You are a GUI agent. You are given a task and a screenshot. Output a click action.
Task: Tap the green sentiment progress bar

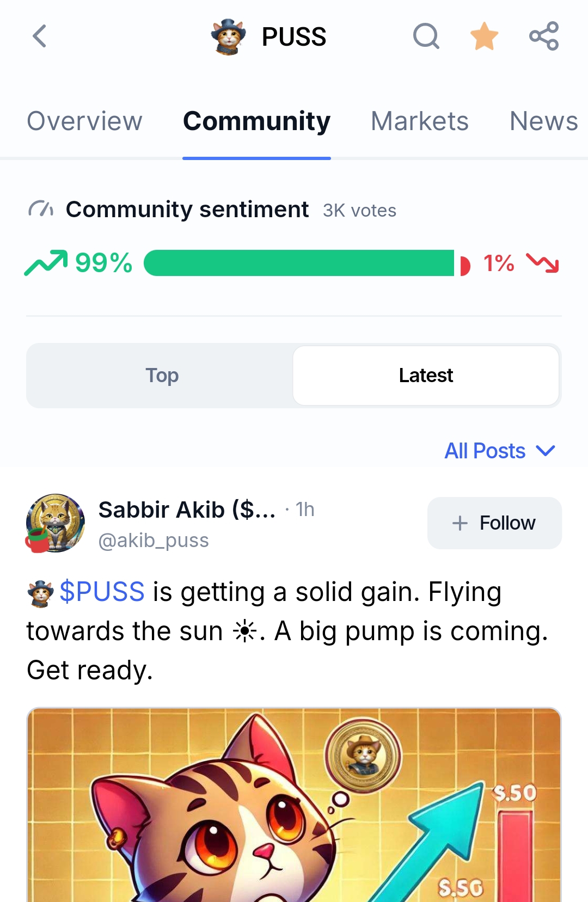click(299, 263)
